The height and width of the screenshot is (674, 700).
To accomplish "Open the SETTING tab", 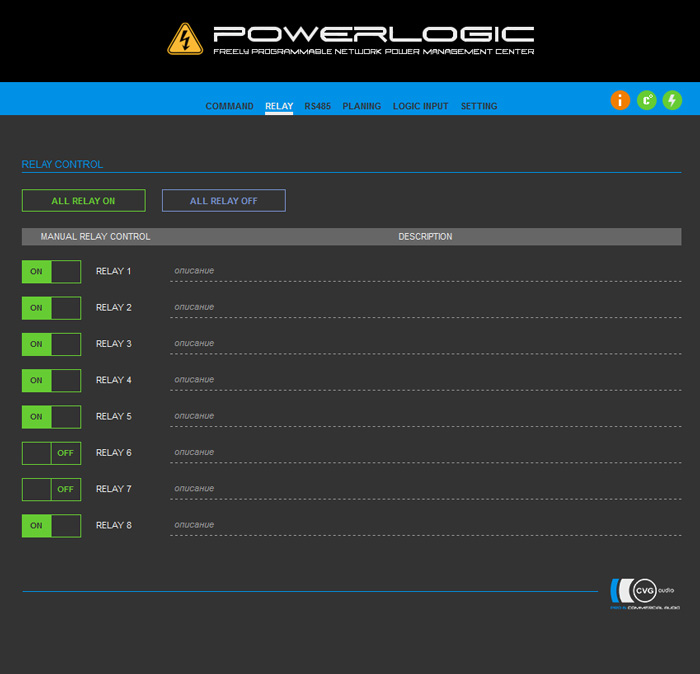I will coord(479,106).
